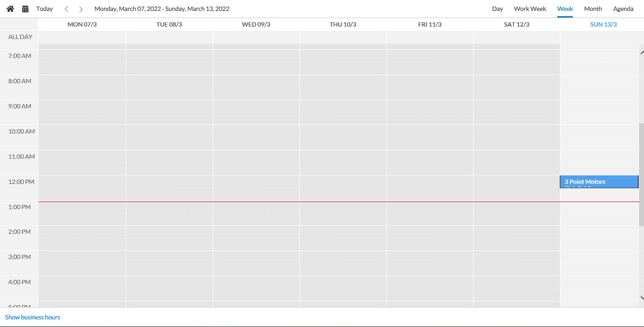Screen dimensions: 644x327
Task: Click the home icon in toolbar
Action: click(x=10, y=9)
